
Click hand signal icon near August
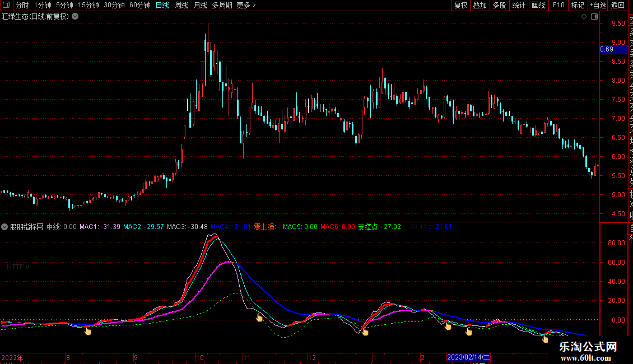coord(87,331)
